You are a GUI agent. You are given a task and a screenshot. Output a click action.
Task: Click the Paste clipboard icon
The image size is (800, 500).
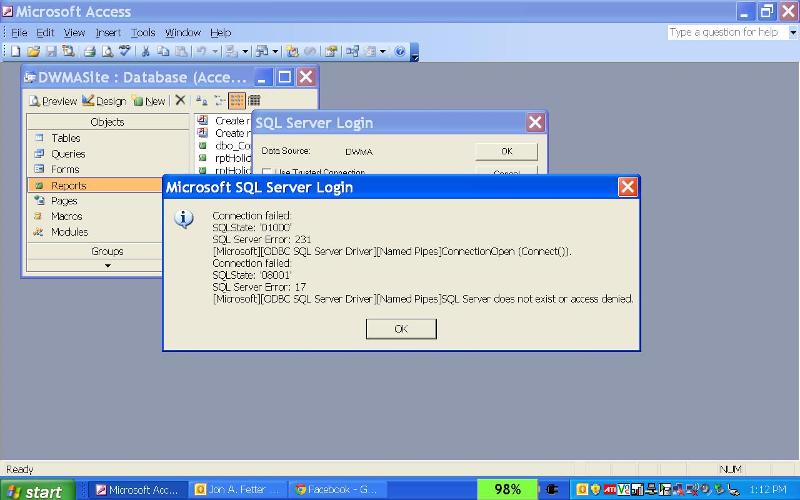tap(181, 51)
